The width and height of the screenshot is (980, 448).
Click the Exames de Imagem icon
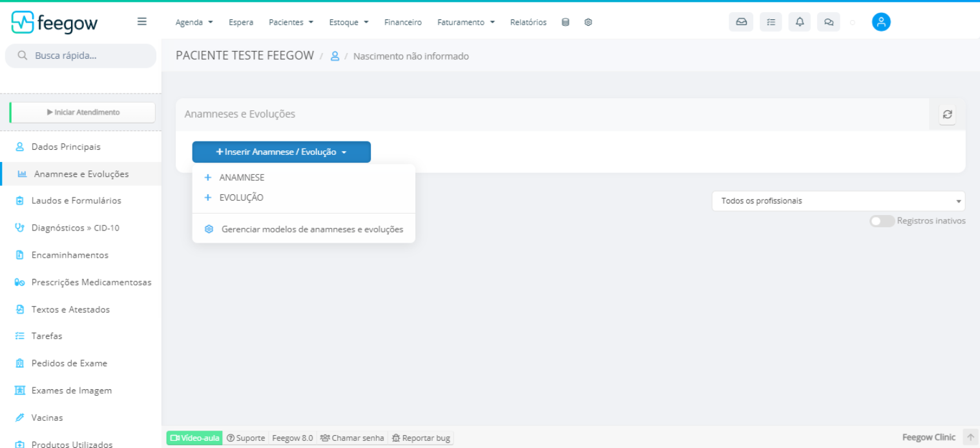[19, 391]
